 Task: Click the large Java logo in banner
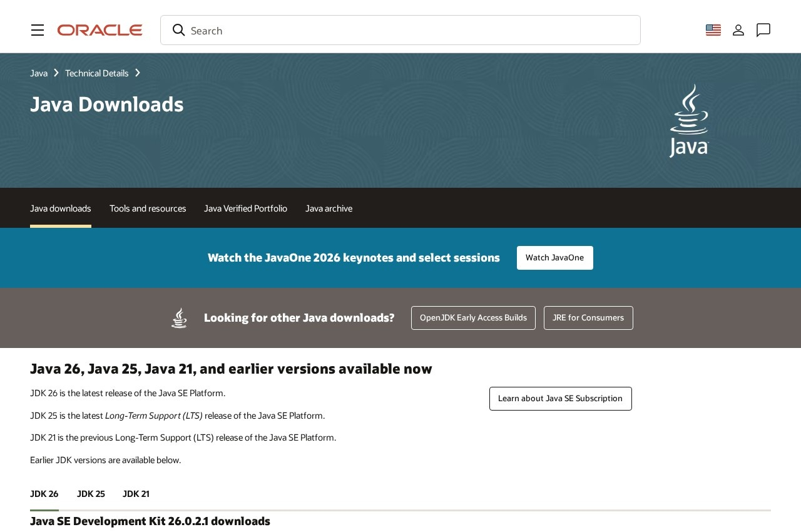click(689, 121)
